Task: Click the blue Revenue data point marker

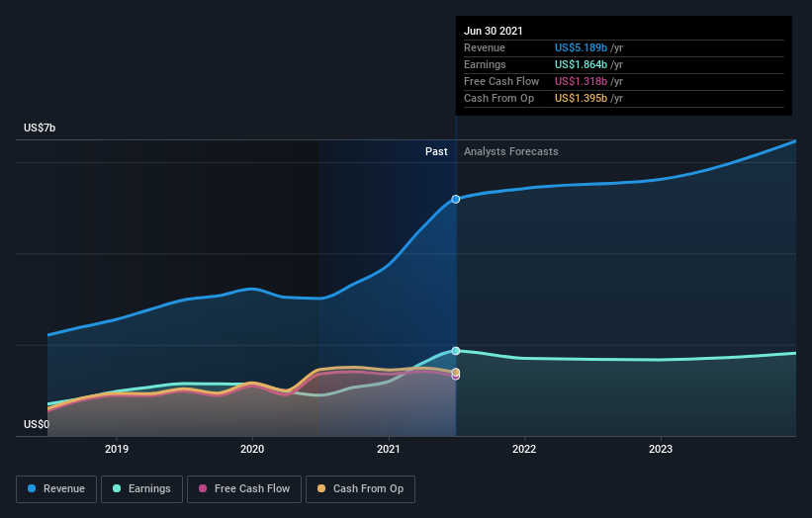Action: pyautogui.click(x=456, y=200)
